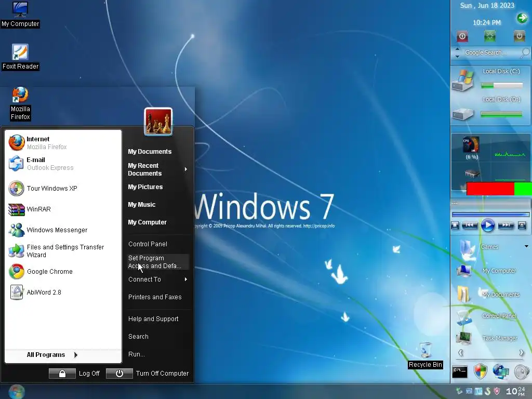
Task: Click the media player seek bar
Action: pyautogui.click(x=490, y=215)
